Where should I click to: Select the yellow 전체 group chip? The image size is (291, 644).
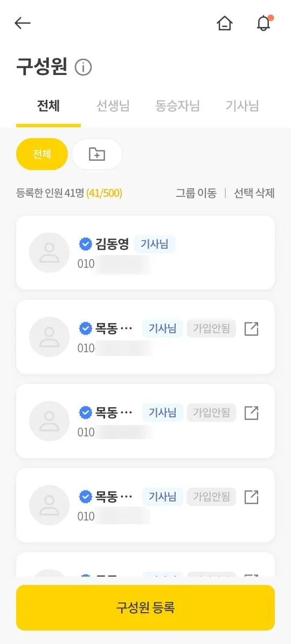pyautogui.click(x=42, y=154)
